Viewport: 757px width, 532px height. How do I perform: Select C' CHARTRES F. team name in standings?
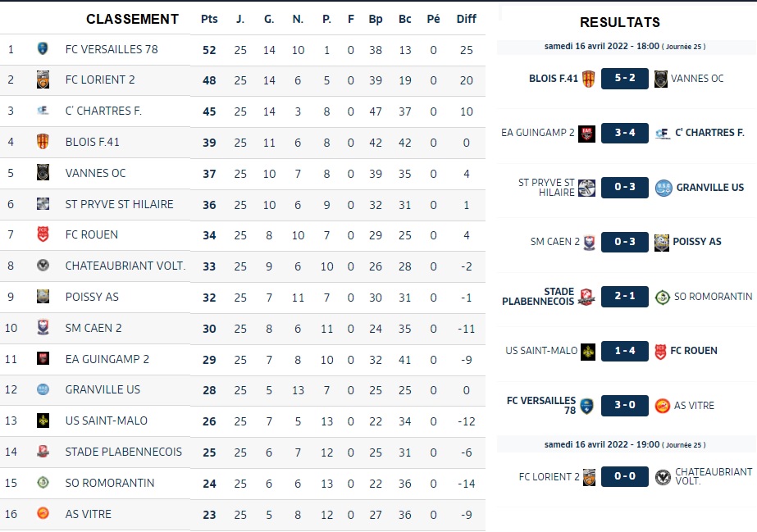click(103, 111)
